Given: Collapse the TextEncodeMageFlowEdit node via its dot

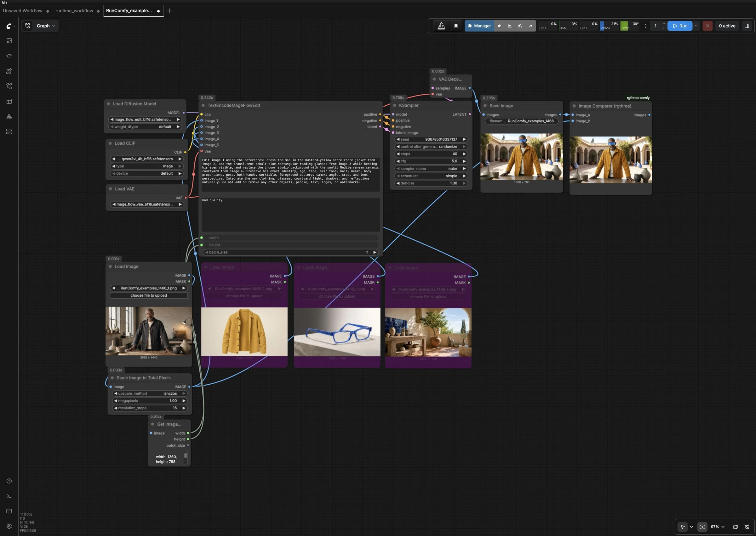Looking at the screenshot, I should coord(203,105).
